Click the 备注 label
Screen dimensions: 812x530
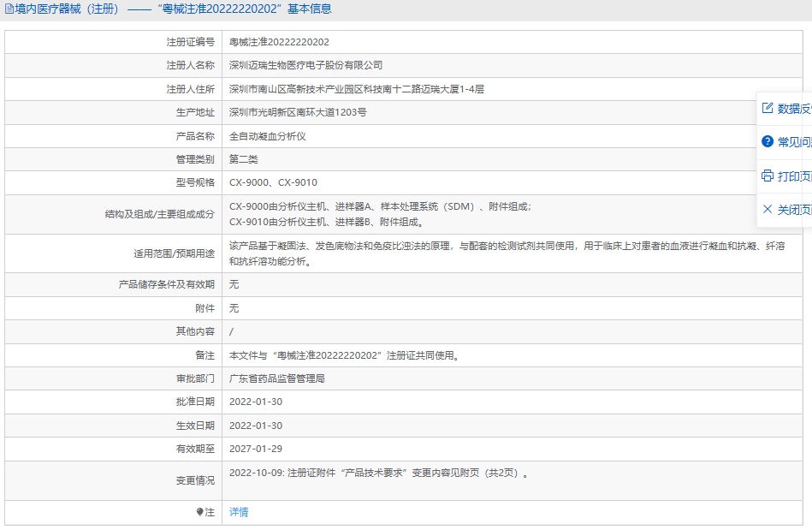(204, 355)
